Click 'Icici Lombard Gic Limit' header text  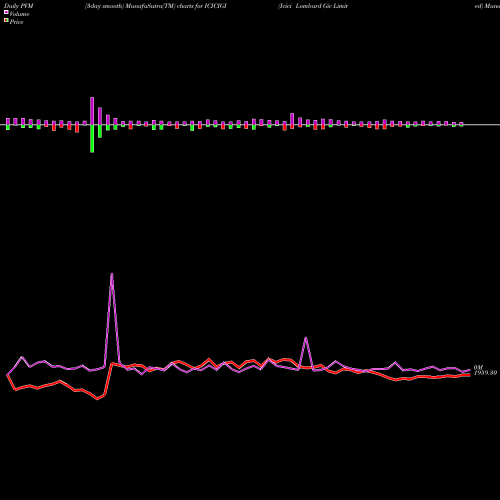coord(313,6)
